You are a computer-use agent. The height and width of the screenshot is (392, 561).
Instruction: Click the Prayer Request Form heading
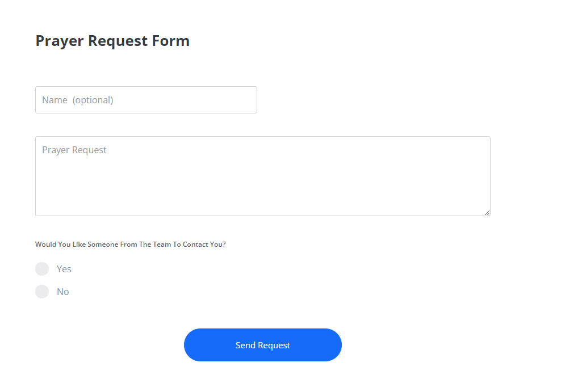click(x=112, y=40)
